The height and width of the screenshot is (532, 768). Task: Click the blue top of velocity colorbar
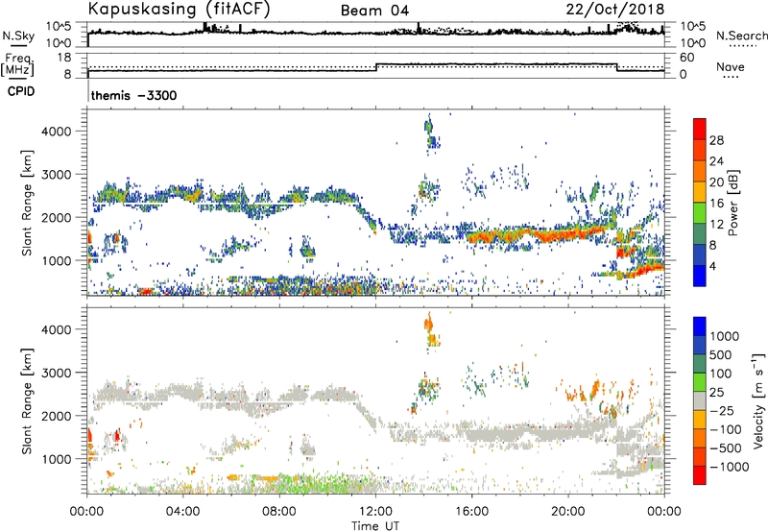(x=700, y=326)
